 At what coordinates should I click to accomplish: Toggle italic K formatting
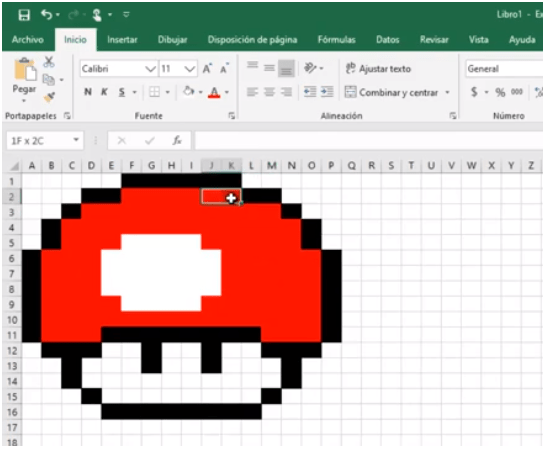pos(104,92)
